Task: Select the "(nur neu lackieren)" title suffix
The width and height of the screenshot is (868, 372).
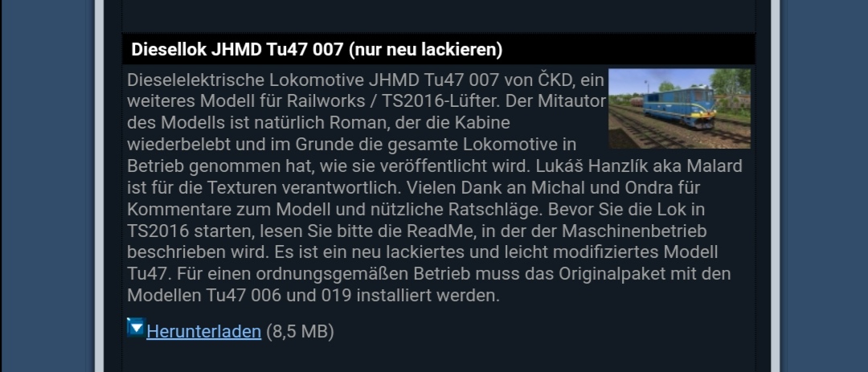Action: click(426, 50)
